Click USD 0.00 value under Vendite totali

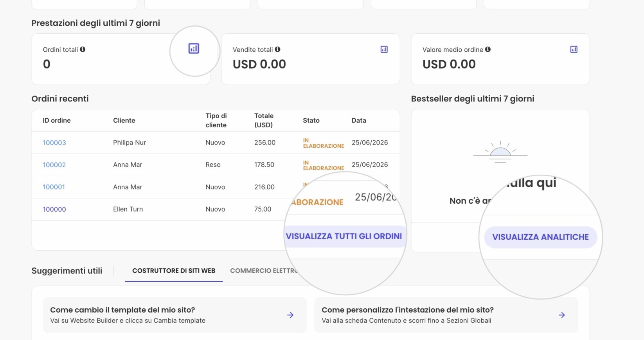[x=259, y=64]
